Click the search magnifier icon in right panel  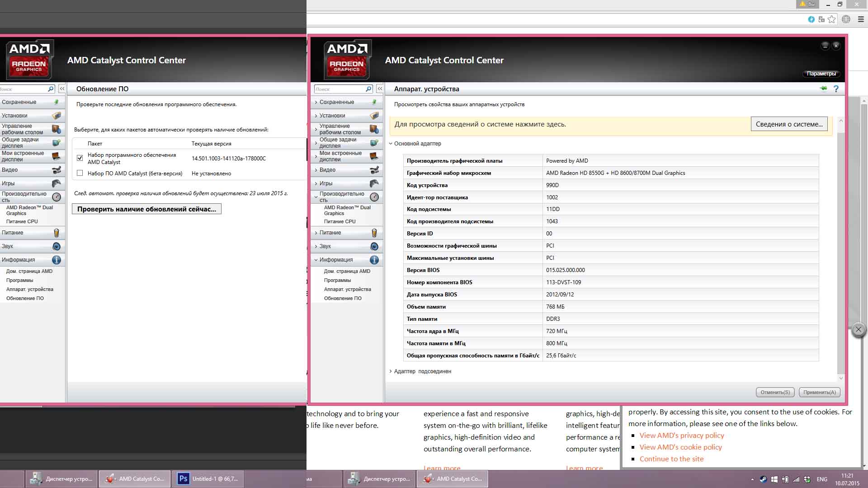(x=368, y=89)
